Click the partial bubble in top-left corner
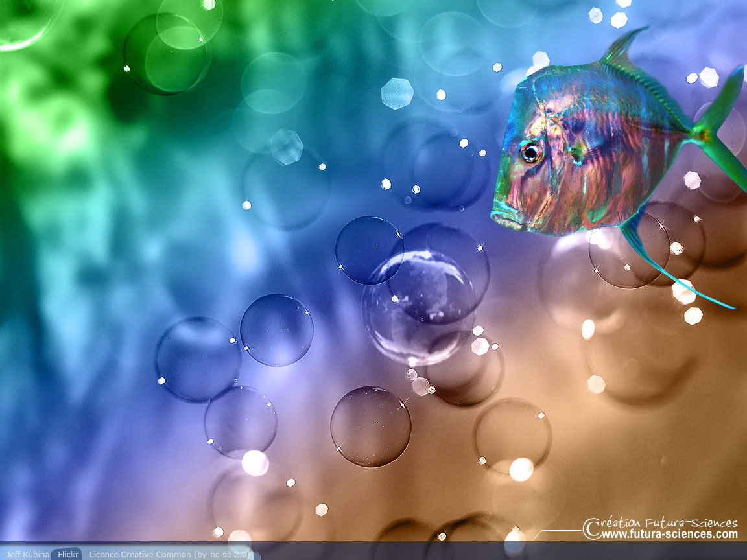The height and width of the screenshot is (560, 747). (23, 23)
